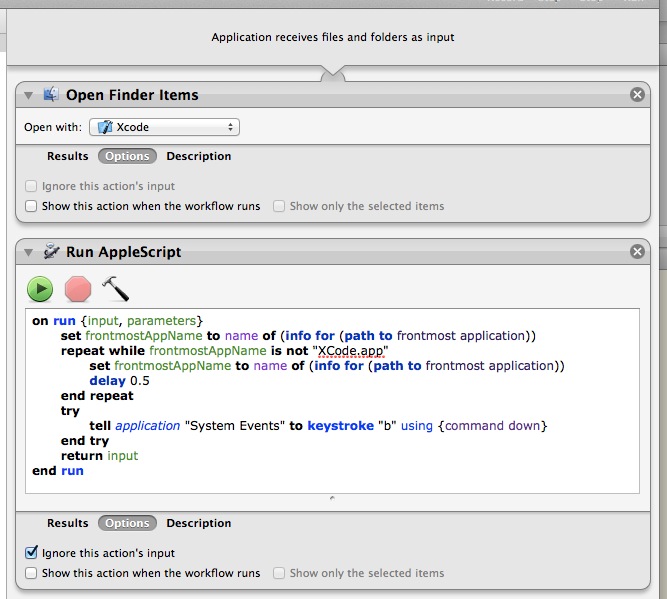Open Description tab of Run AppleScript
The height and width of the screenshot is (599, 667).
[x=199, y=523]
